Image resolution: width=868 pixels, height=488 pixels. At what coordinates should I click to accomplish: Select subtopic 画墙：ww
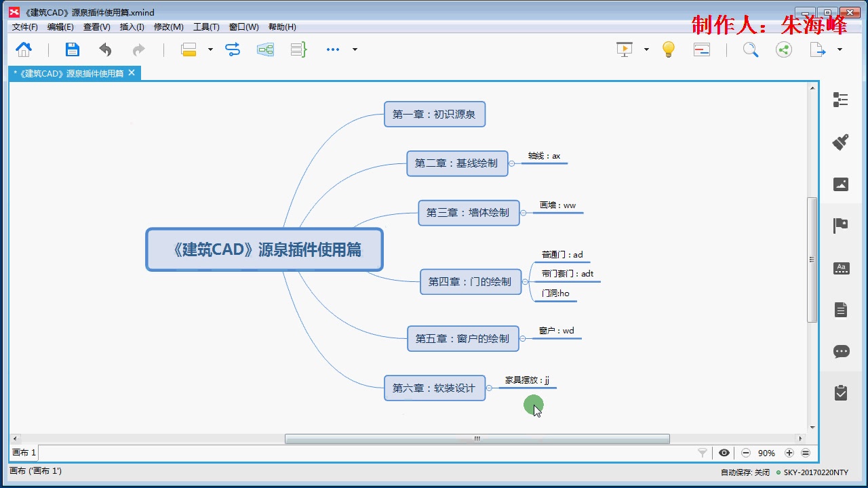(558, 205)
